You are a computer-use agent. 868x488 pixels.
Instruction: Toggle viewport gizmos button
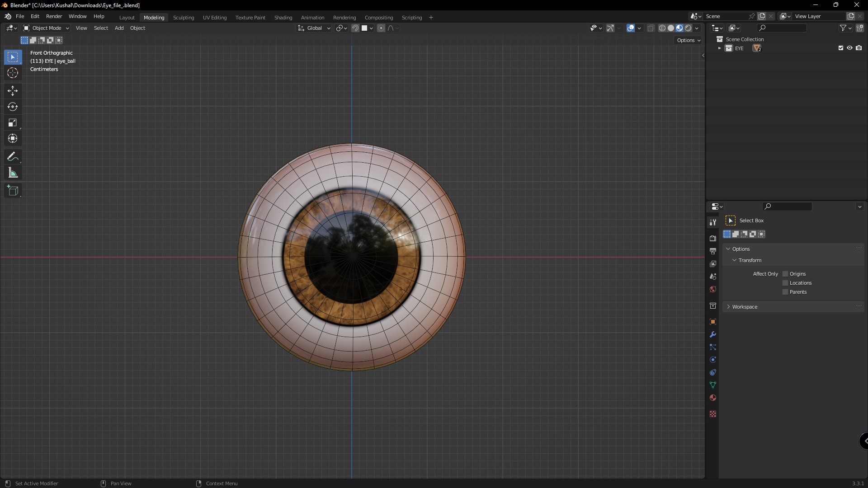610,28
